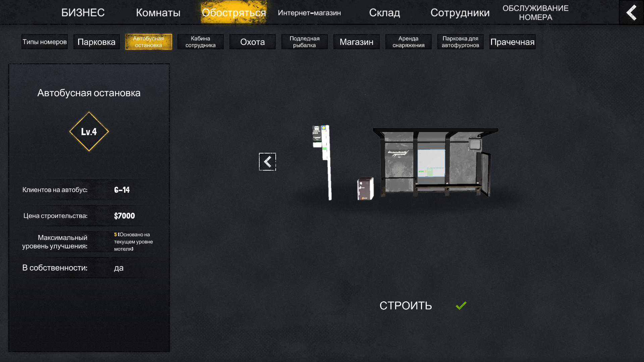The image size is (644, 362).
Task: Click the previous level arrow beside preview
Action: (x=267, y=162)
